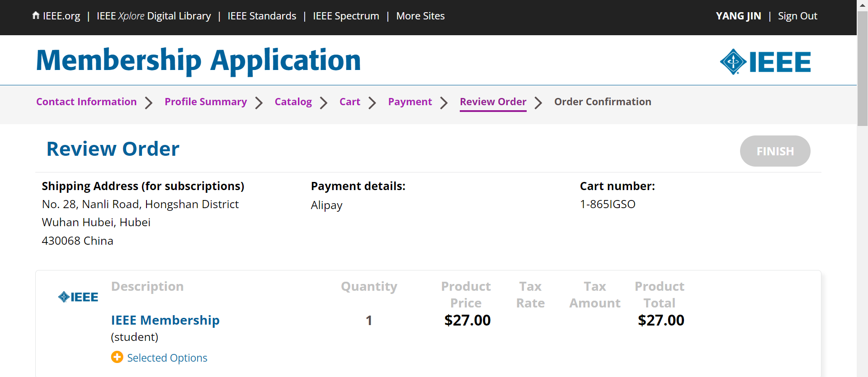Click the Order Confirmation step label
This screenshot has width=868, height=377.
[x=603, y=102]
